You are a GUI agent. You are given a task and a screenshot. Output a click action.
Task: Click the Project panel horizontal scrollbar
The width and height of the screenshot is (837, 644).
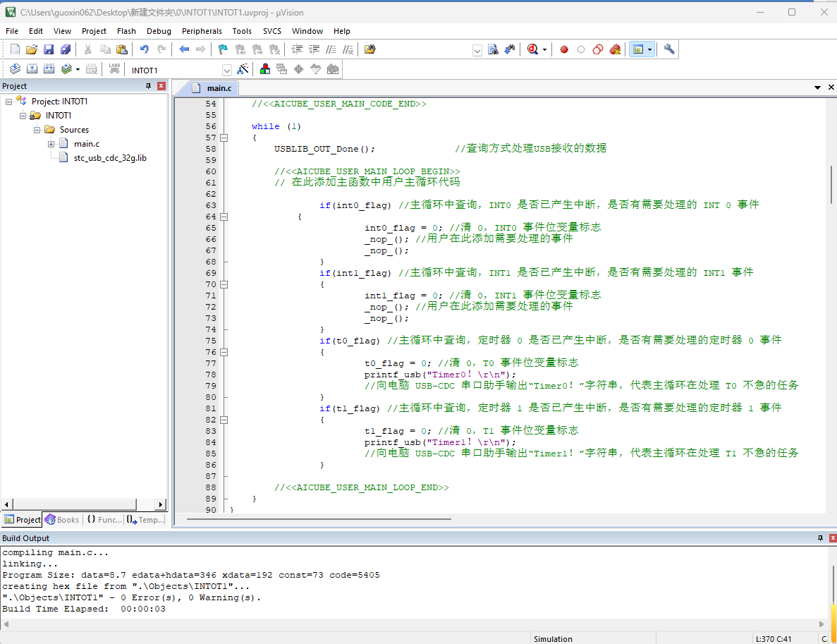click(x=84, y=504)
